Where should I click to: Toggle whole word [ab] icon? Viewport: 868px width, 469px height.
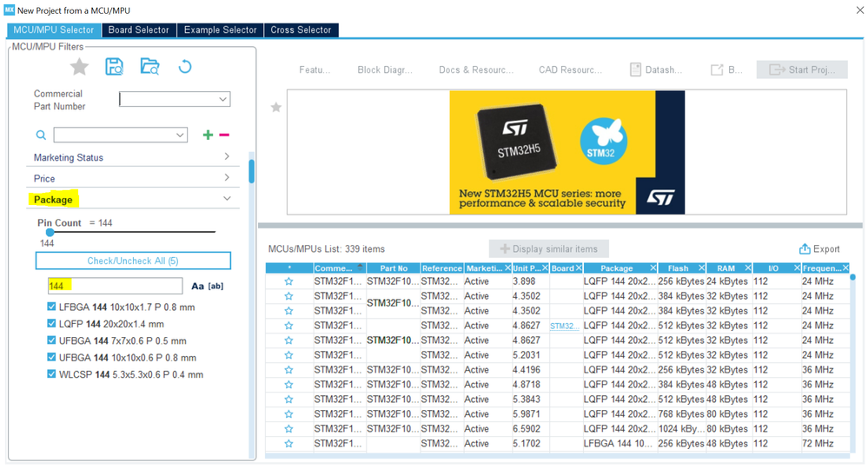(x=215, y=286)
